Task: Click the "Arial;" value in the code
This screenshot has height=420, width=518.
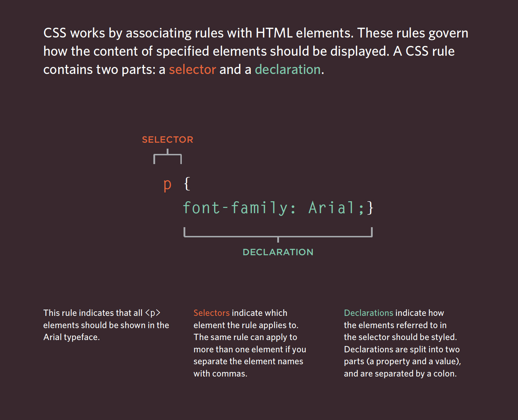Action: coord(336,208)
